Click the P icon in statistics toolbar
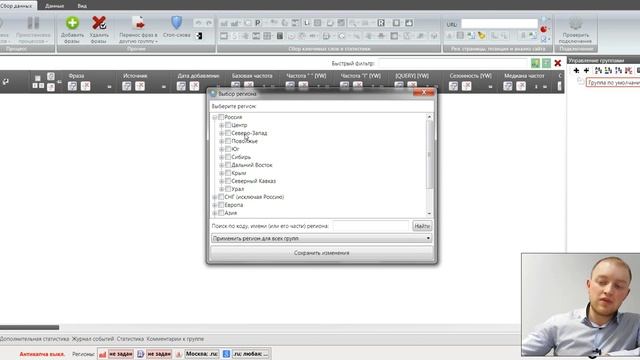640x360 pixels. (x=258, y=23)
